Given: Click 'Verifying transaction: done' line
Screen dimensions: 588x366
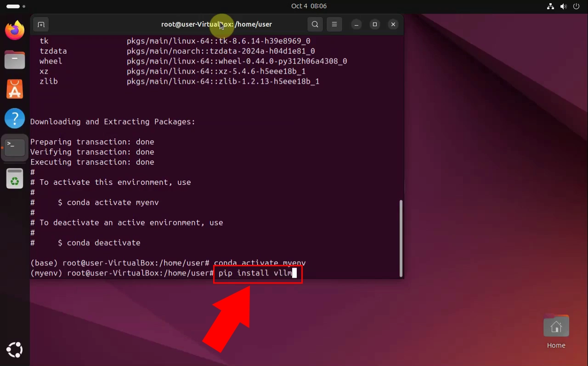Looking at the screenshot, I should (x=92, y=152).
